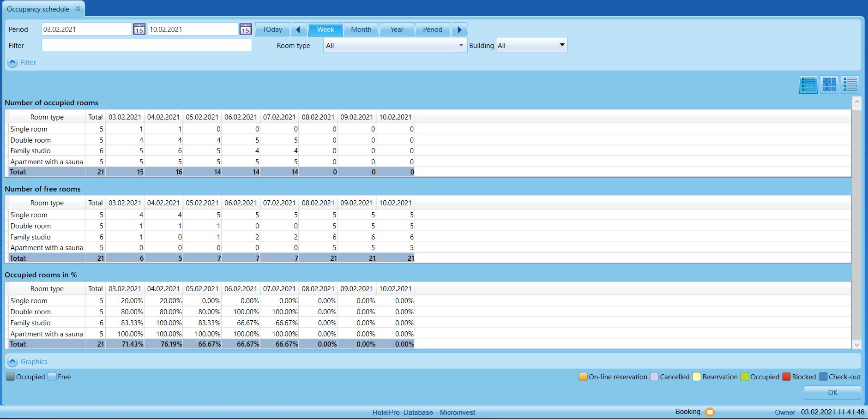Select Single room in occupied rooms table
This screenshot has height=419, width=868.
[29, 129]
